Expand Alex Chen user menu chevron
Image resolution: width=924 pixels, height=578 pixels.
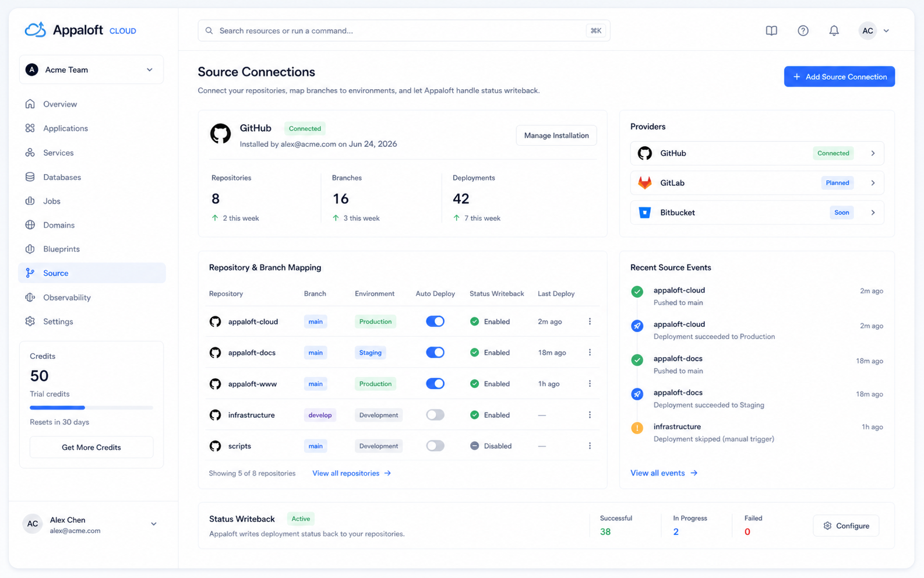(154, 524)
